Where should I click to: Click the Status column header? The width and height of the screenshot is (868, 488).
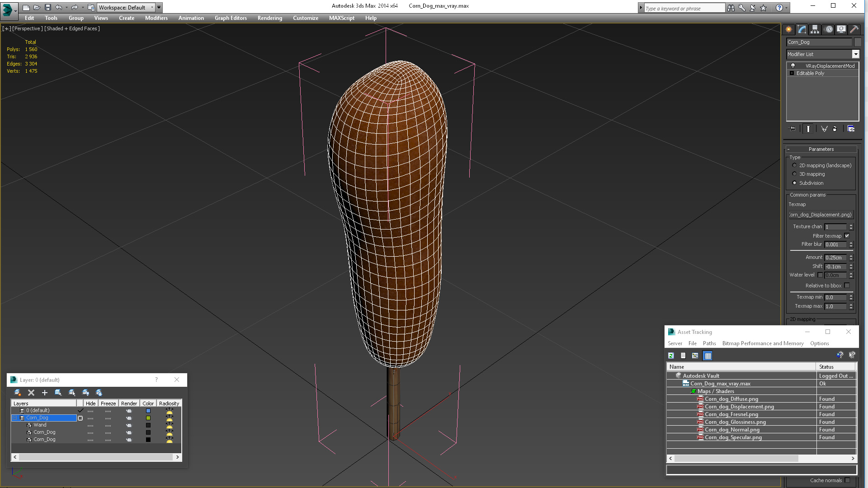point(835,367)
